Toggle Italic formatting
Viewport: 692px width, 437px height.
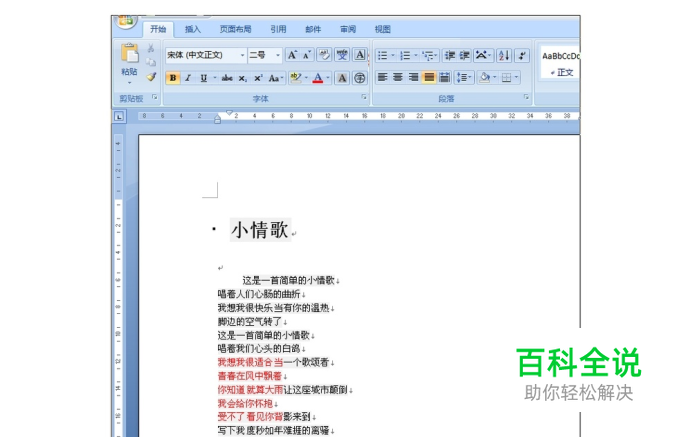tap(188, 78)
